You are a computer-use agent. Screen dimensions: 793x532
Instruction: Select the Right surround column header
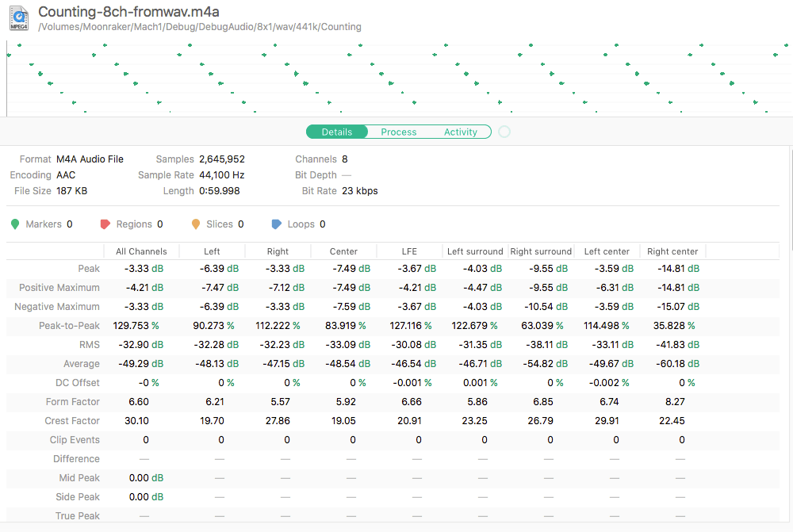(x=541, y=251)
